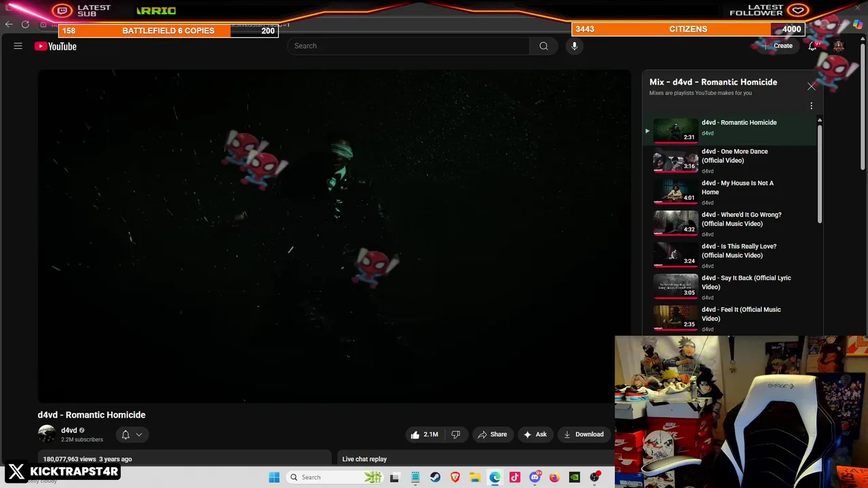Open 'Say It Back (Official Lyric Video)' thumbnail

pos(675,287)
